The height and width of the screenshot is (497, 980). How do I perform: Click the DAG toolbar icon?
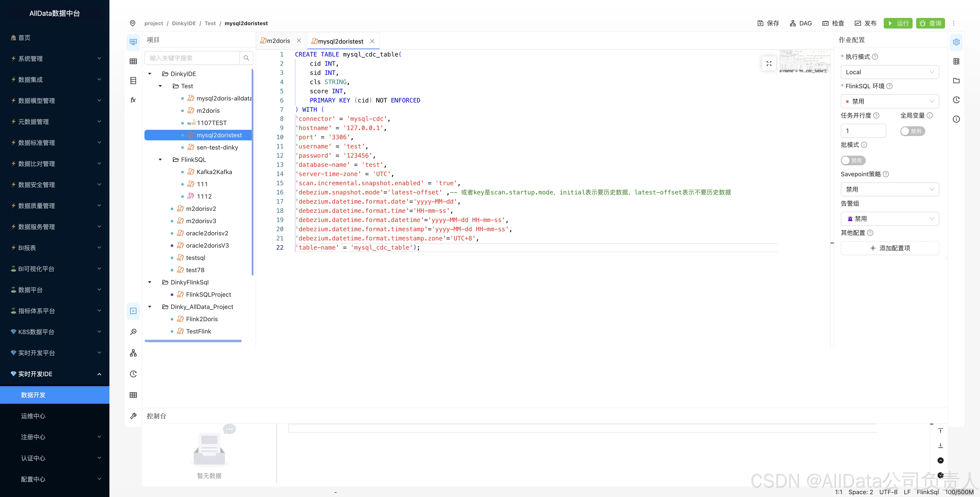[x=792, y=23]
